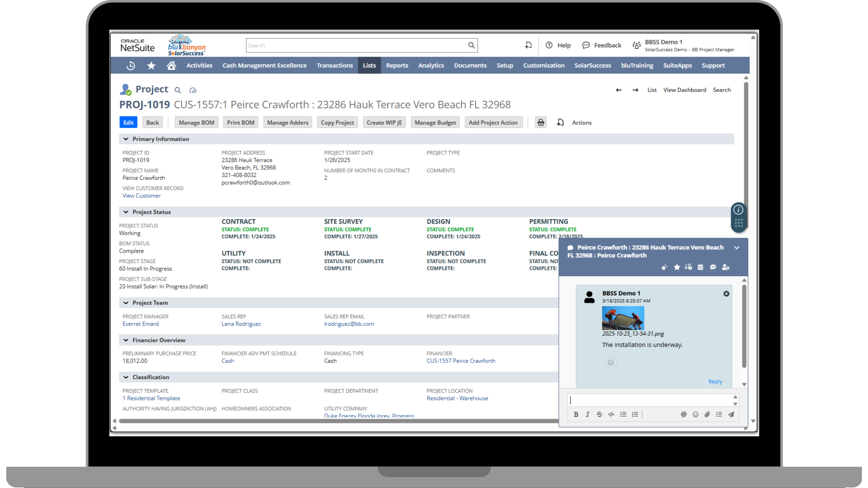
Task: Go to next record with right arrow
Action: [635, 90]
